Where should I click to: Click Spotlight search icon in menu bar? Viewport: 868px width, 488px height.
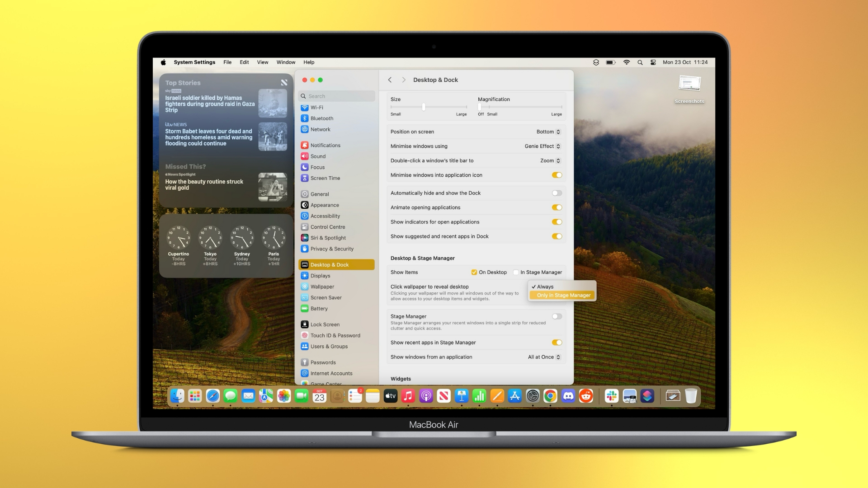pyautogui.click(x=640, y=62)
